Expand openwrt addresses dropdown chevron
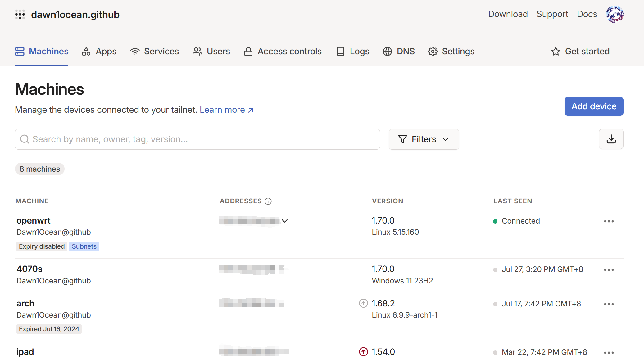Image resolution: width=644 pixels, height=357 pixels. [x=285, y=221]
